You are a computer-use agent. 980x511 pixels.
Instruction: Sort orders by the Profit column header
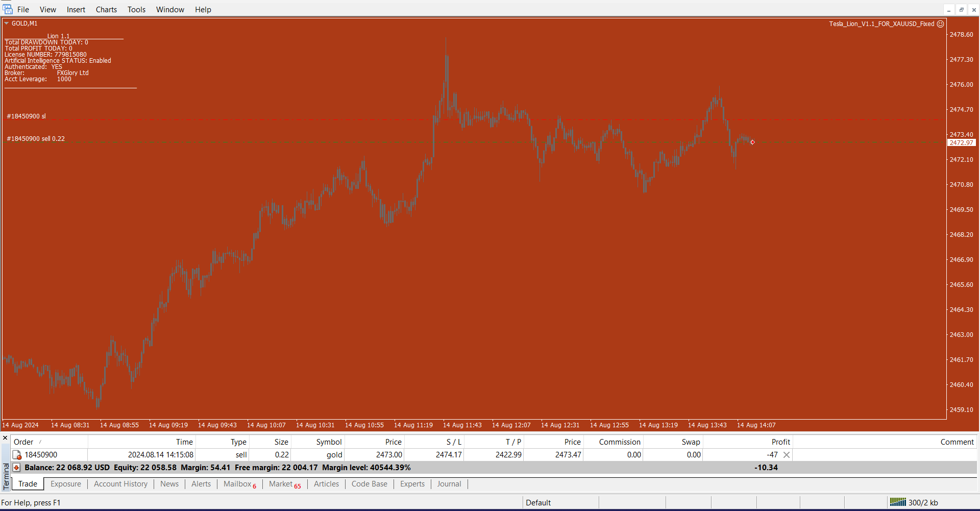tap(780, 442)
